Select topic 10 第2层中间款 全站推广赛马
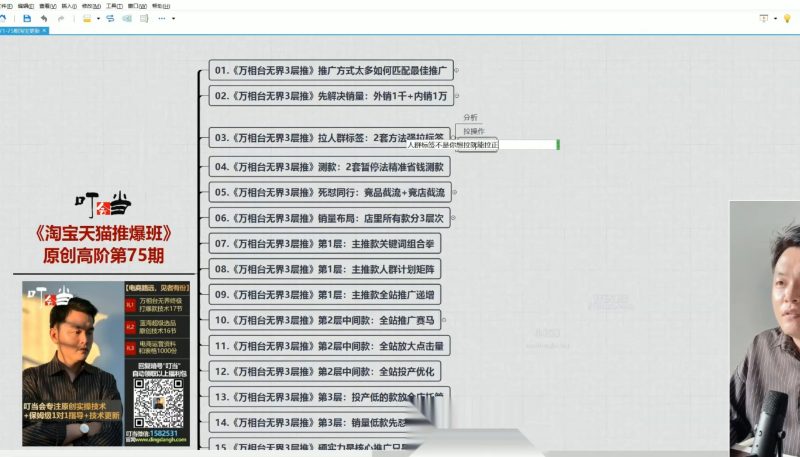Viewport: 800px width, 457px height. tap(324, 320)
